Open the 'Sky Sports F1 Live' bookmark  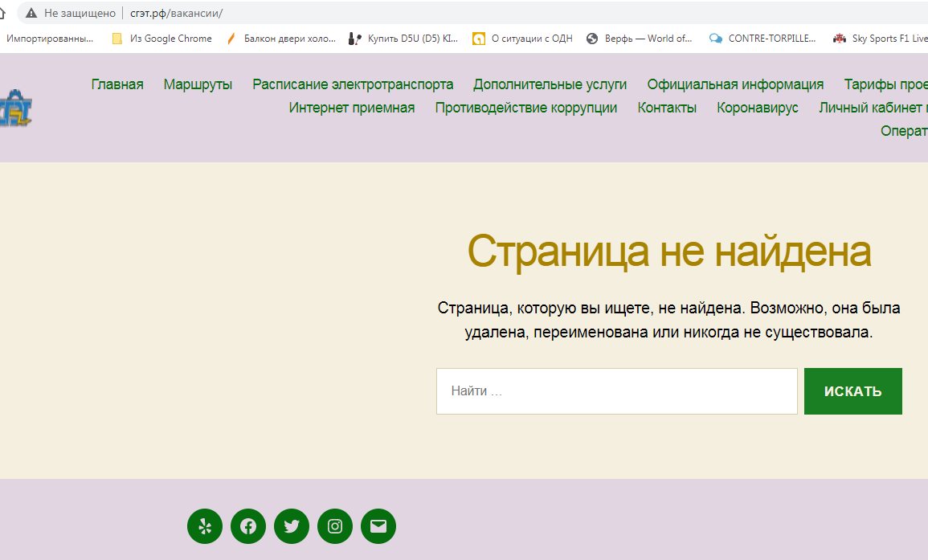pyautogui.click(x=880, y=39)
